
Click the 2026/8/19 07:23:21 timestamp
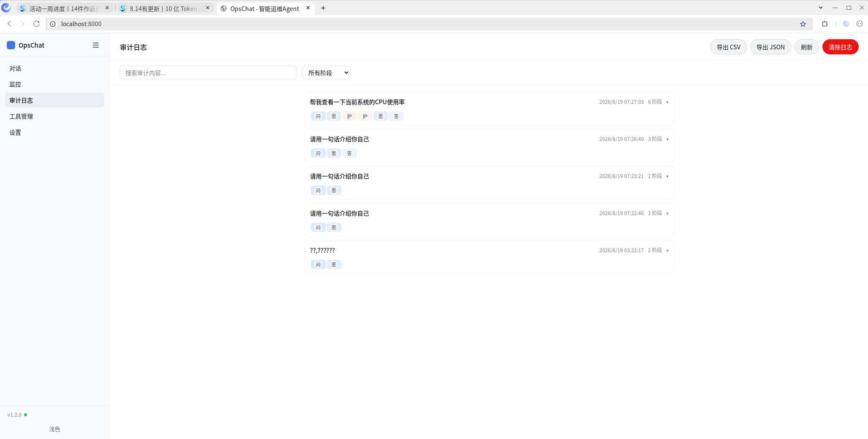tap(622, 176)
